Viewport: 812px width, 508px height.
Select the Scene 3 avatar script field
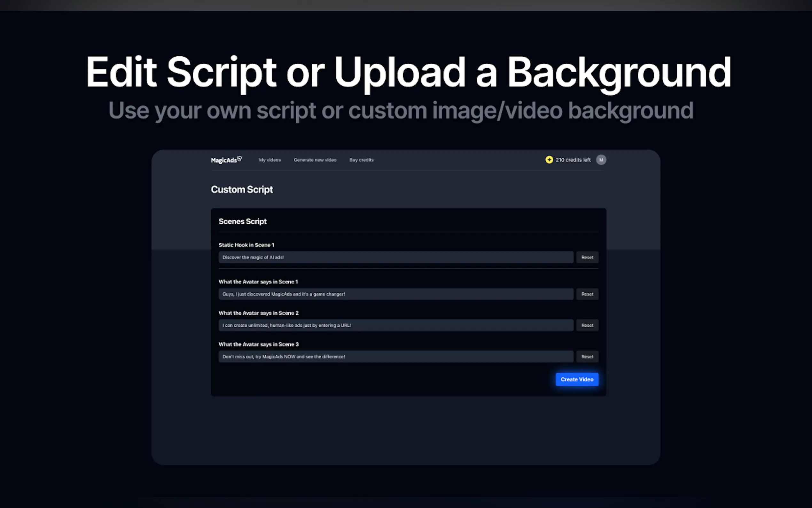point(395,356)
